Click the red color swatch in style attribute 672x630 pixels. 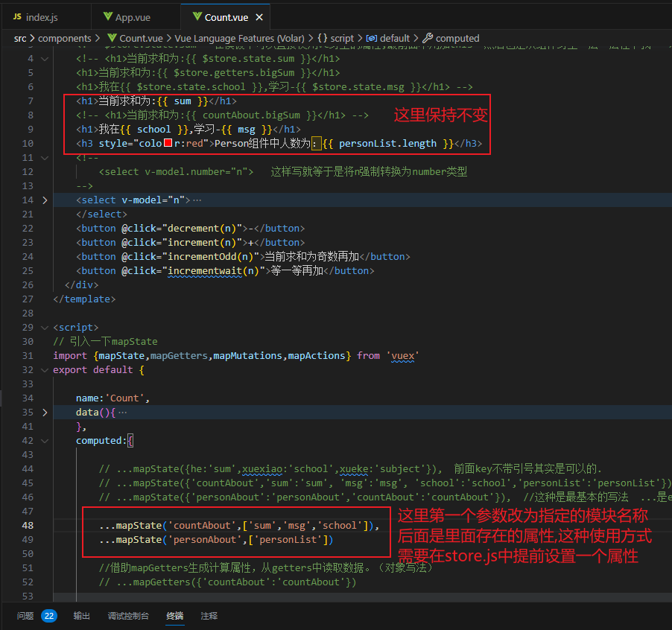click(168, 143)
